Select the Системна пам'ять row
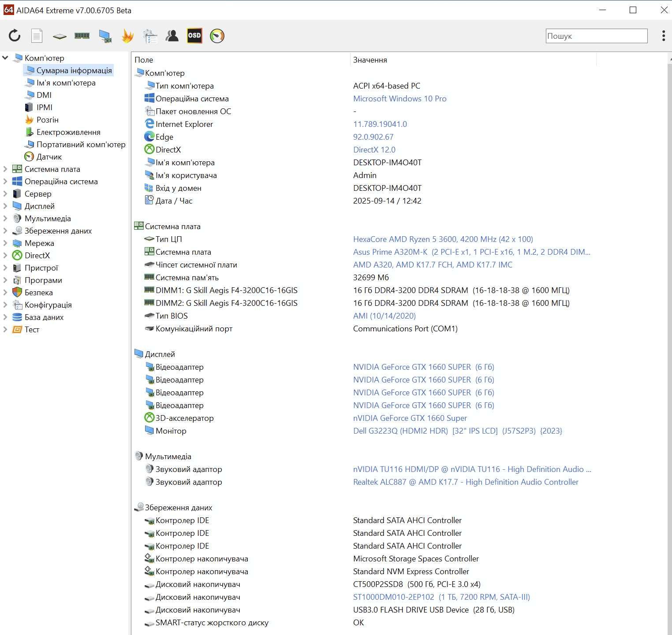Screen dimensions: 672x635 pyautogui.click(x=364, y=277)
